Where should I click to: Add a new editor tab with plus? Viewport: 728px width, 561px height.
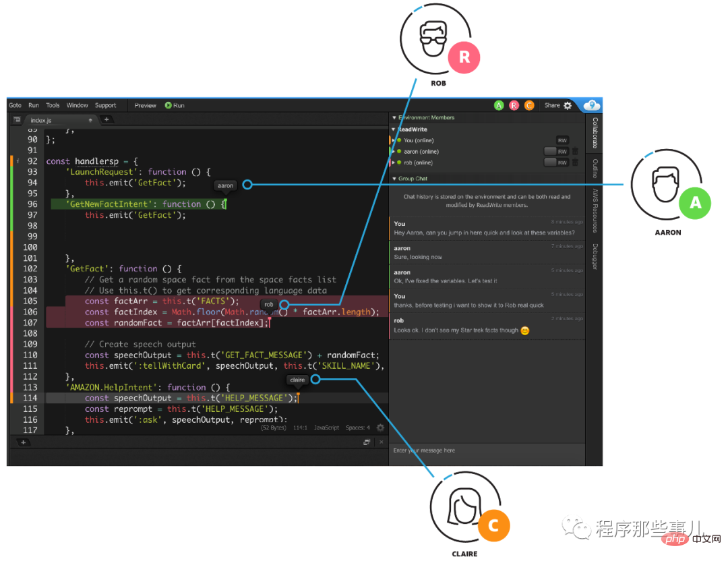107,120
